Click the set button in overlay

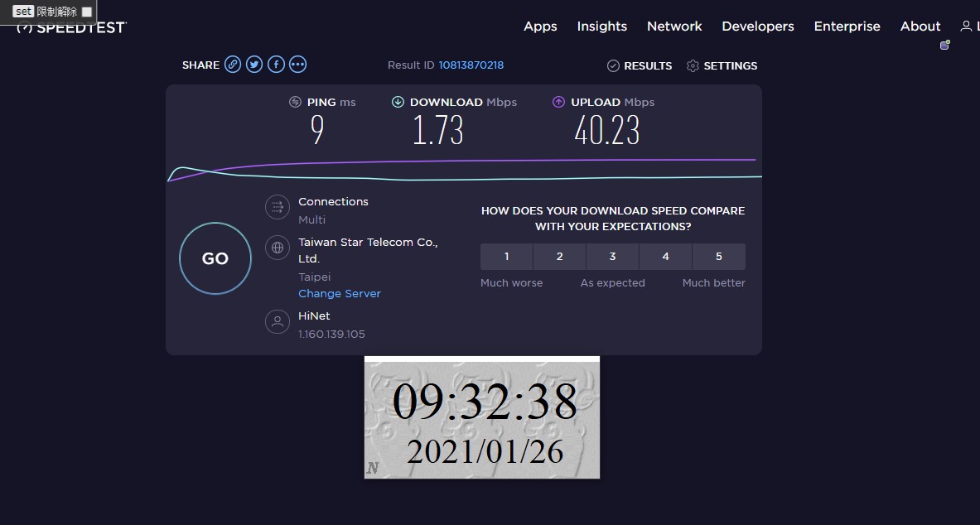23,12
